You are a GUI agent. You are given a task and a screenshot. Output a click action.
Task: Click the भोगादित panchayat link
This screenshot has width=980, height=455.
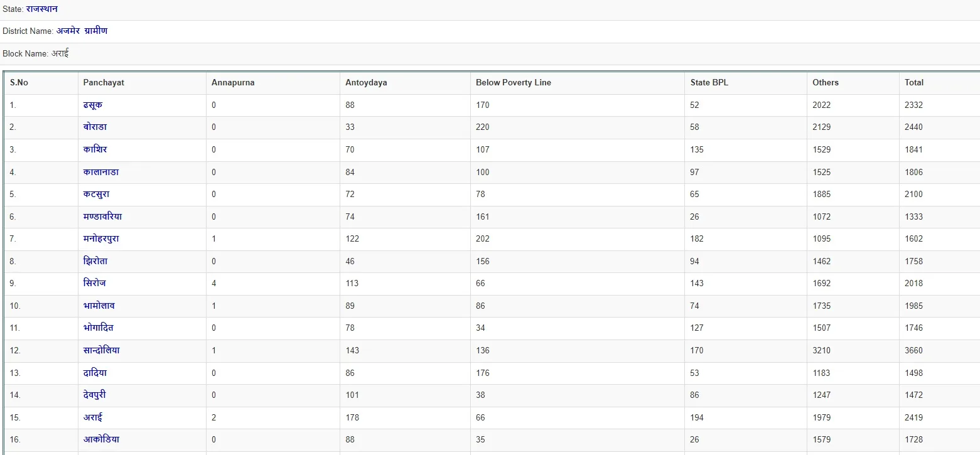(x=99, y=328)
